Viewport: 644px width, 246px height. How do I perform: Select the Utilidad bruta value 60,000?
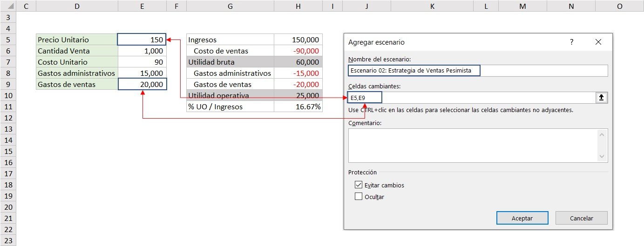click(x=298, y=62)
